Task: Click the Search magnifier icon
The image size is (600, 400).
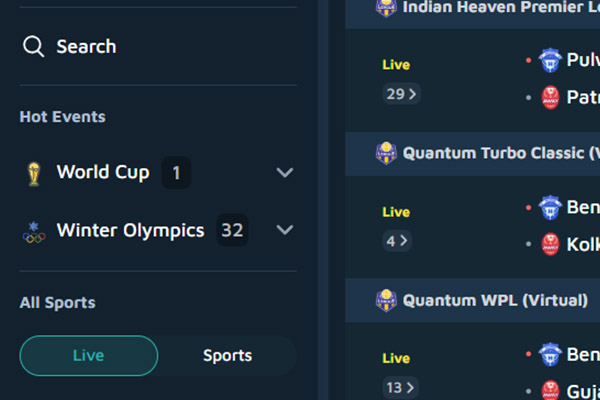Action: click(34, 47)
